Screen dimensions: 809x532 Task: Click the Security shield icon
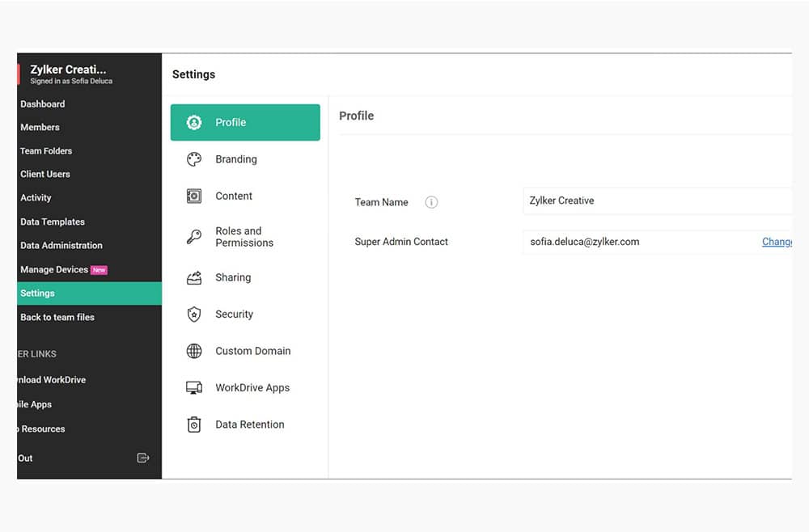(194, 314)
